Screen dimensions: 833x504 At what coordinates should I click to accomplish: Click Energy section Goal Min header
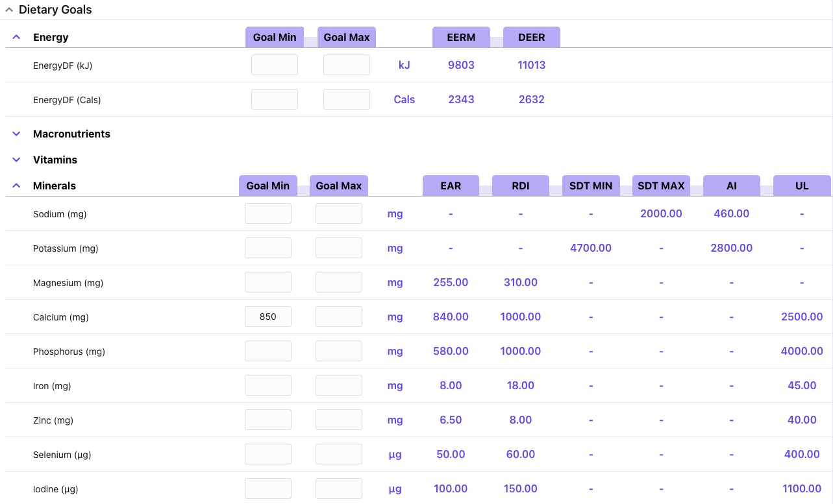pos(275,37)
